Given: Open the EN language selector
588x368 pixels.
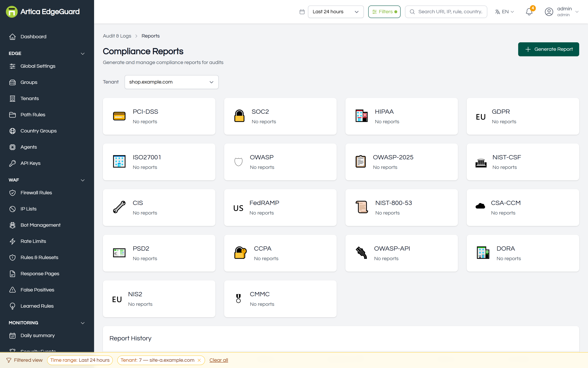Looking at the screenshot, I should (x=504, y=12).
